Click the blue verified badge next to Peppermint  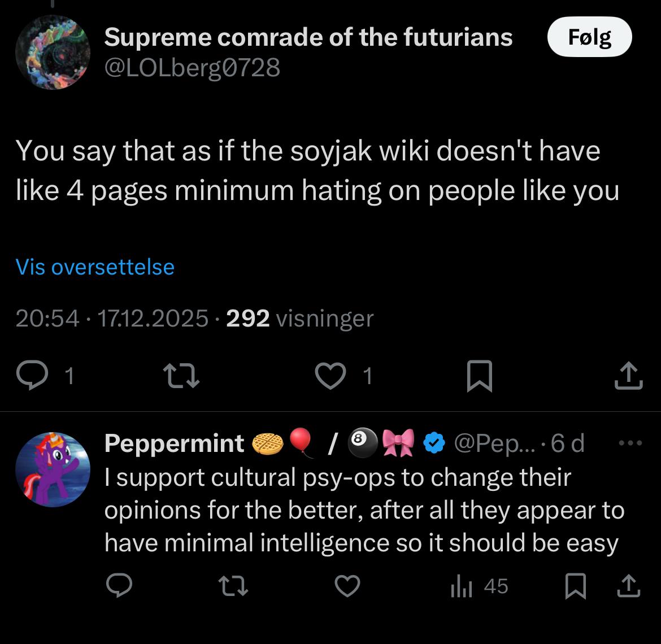click(x=434, y=443)
